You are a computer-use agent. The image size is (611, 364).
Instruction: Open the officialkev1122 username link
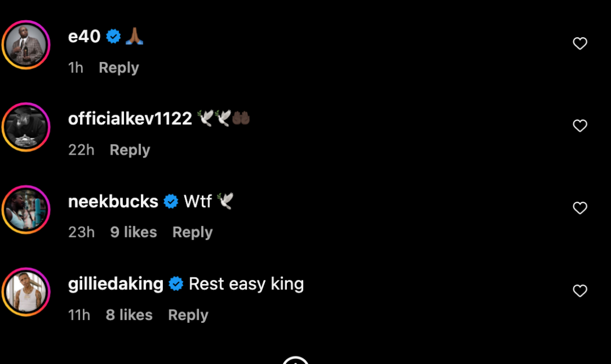[x=130, y=118]
